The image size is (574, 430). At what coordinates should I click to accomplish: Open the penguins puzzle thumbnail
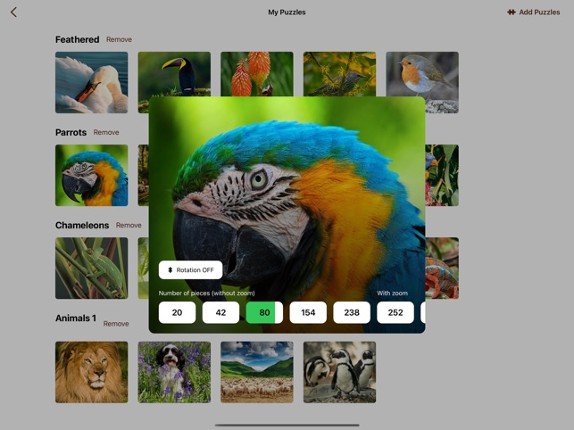click(x=340, y=372)
